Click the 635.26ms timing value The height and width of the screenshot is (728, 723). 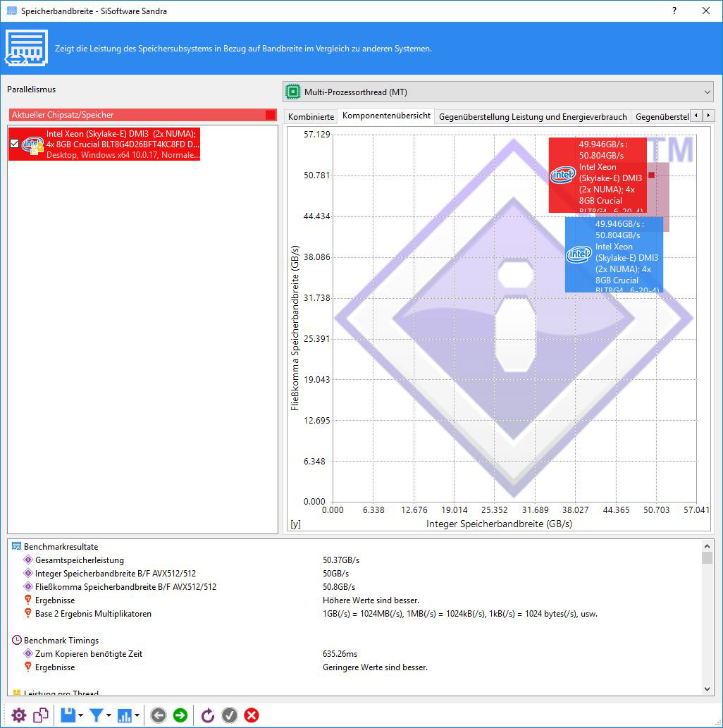click(340, 653)
